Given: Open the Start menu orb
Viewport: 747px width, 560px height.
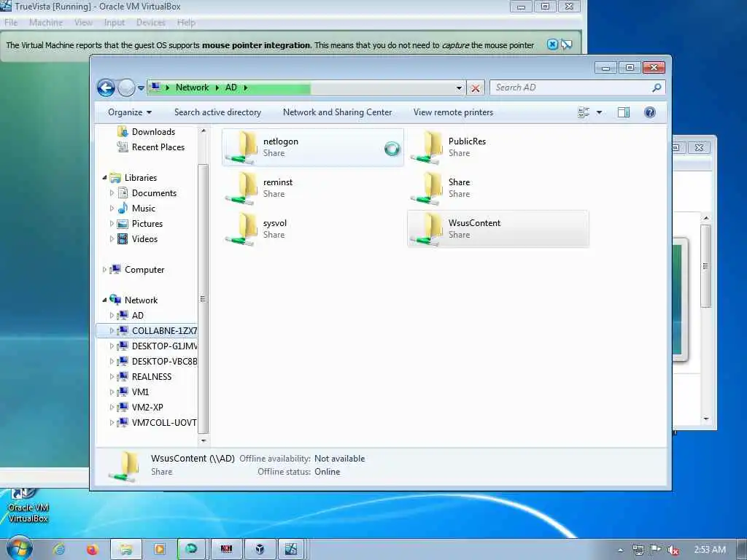Looking at the screenshot, I should coord(19,548).
